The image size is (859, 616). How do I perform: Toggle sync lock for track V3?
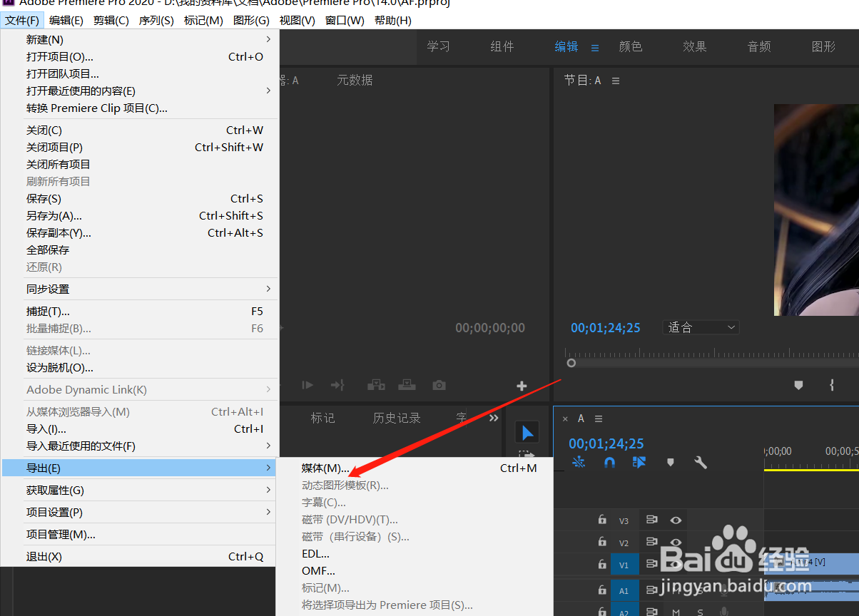click(651, 520)
